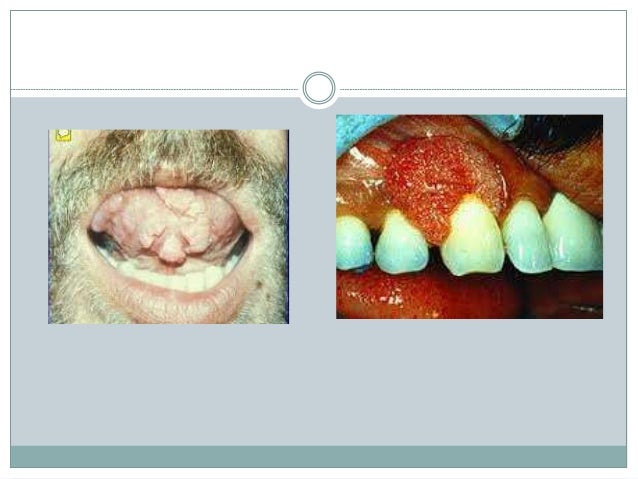Click the small yellow icon on the left photo
Image resolution: width=638 pixels, height=479 pixels.
[x=63, y=135]
